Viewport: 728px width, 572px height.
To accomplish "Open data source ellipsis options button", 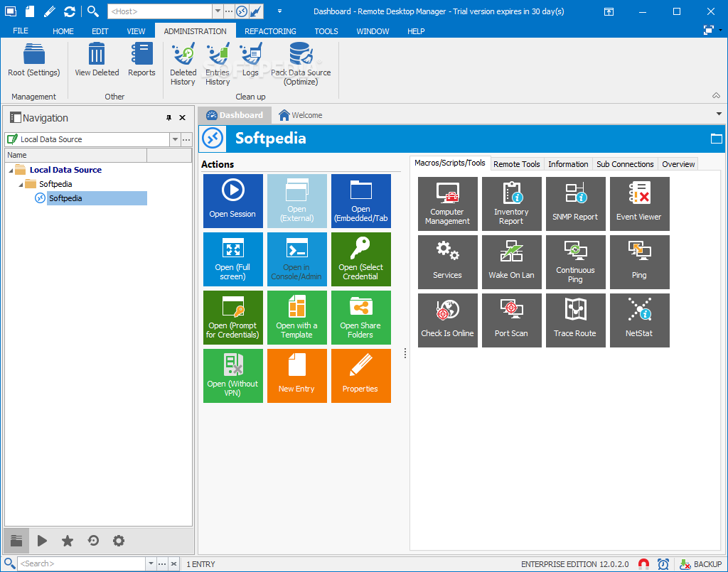I will click(x=186, y=139).
